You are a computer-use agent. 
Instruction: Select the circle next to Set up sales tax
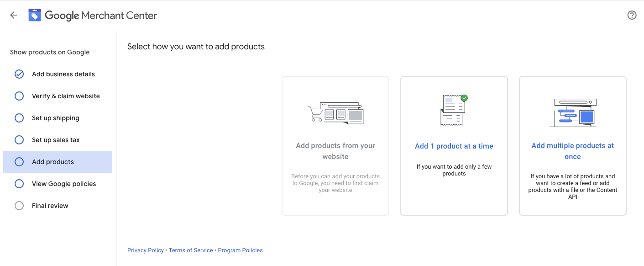[19, 140]
